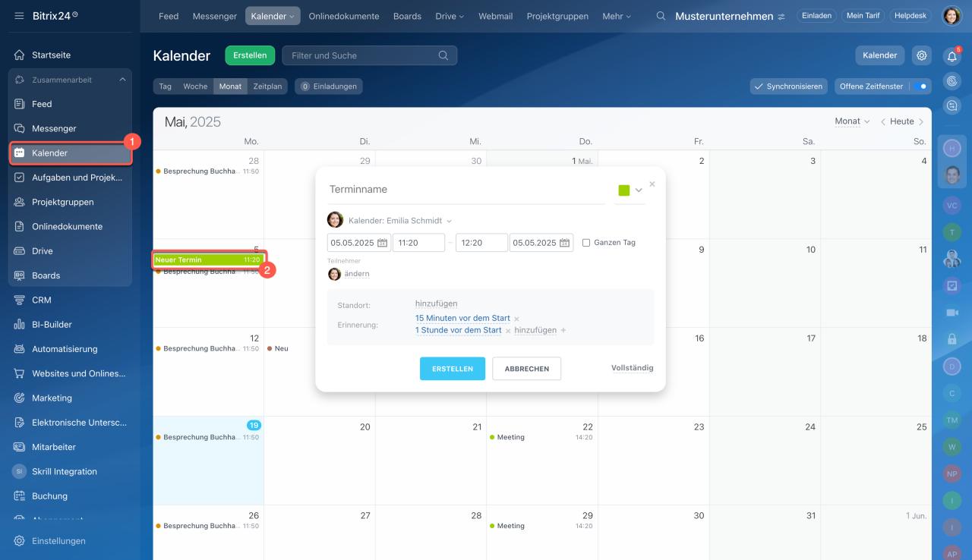The image size is (972, 560).
Task: Click the ABBRECHEN button
Action: click(527, 369)
